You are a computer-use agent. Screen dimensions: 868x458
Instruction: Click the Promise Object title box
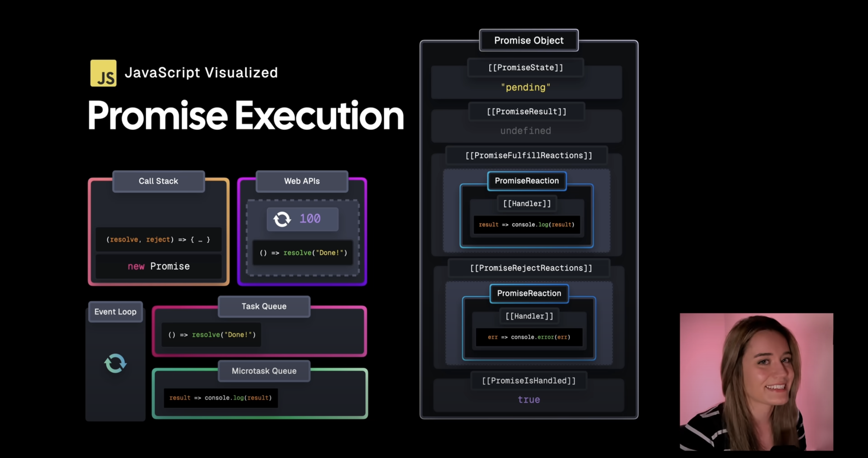click(528, 40)
